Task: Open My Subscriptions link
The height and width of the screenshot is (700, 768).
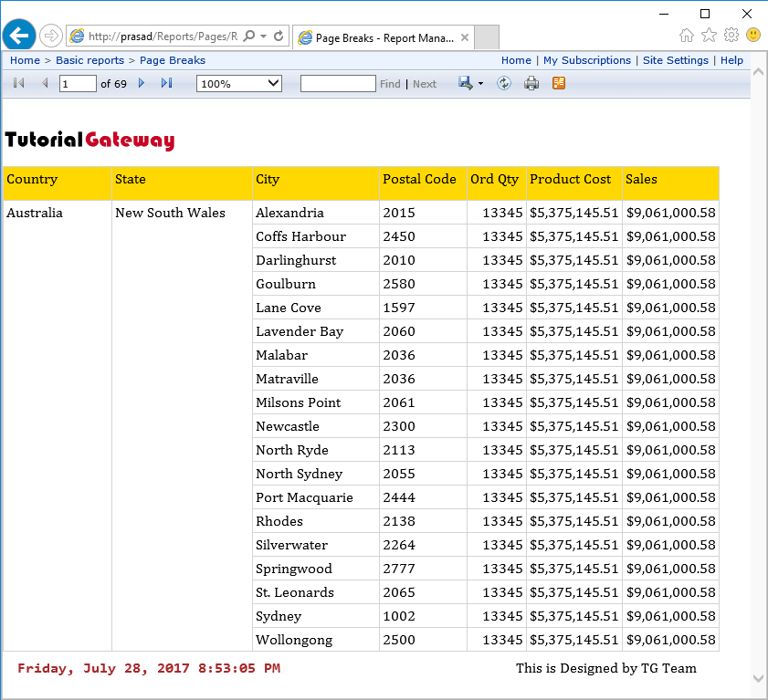Action: click(586, 60)
